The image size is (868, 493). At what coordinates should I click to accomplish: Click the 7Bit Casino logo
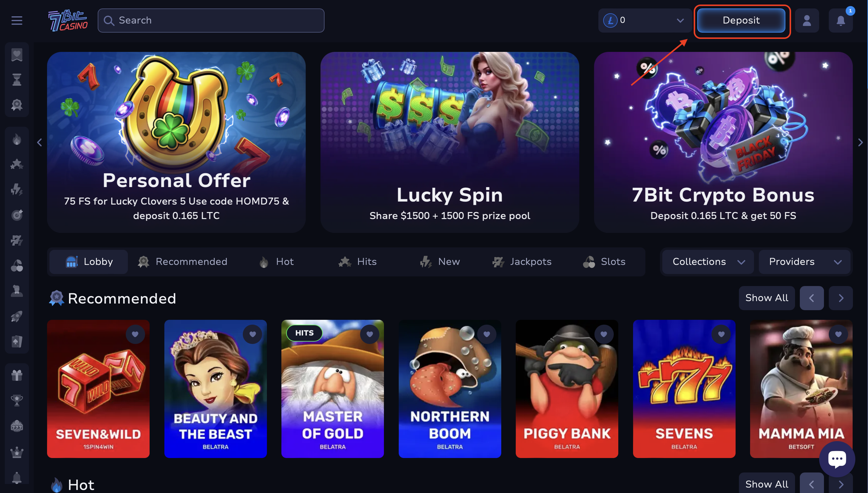click(x=68, y=20)
